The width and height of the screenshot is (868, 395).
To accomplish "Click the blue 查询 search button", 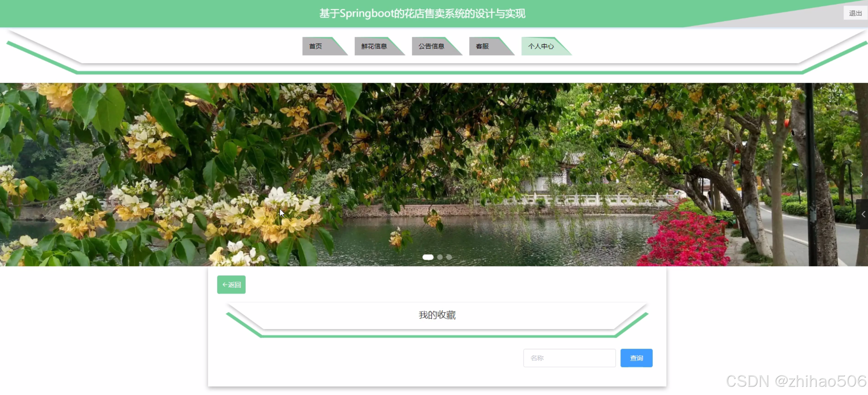I will [636, 358].
